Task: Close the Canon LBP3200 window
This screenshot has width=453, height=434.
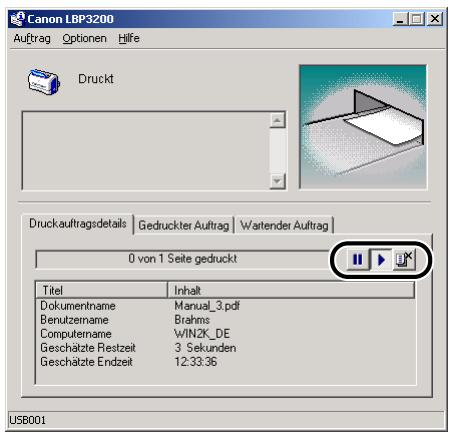Action: pyautogui.click(x=435, y=19)
